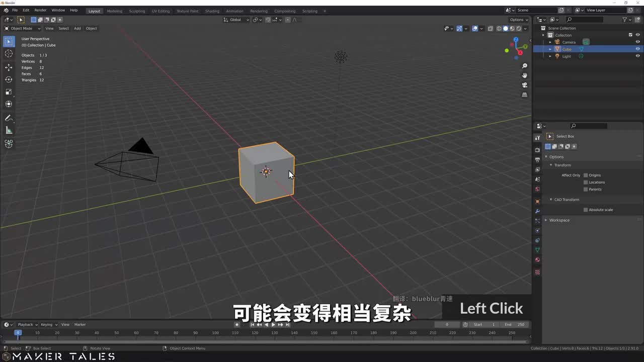Open the Texture properties tab

[x=537, y=272]
